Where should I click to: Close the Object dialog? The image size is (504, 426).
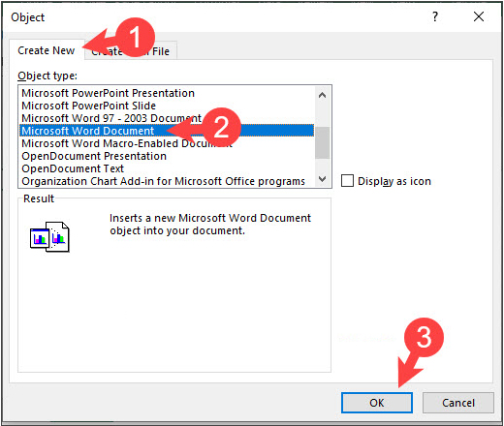[479, 16]
